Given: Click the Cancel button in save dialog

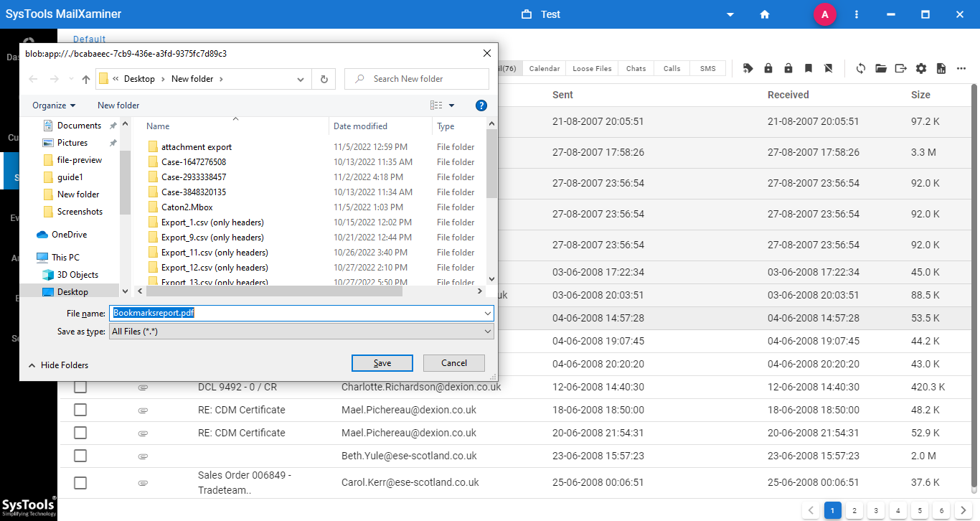Looking at the screenshot, I should (454, 363).
